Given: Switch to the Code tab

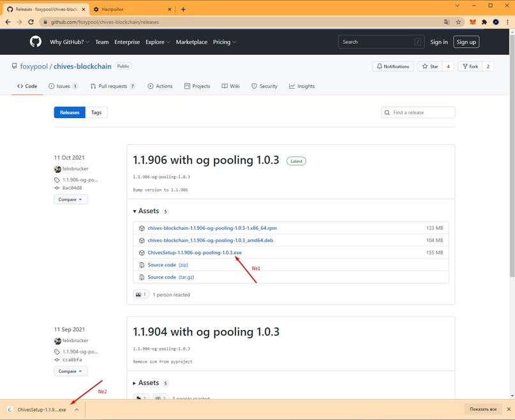Looking at the screenshot, I should click(27, 86).
